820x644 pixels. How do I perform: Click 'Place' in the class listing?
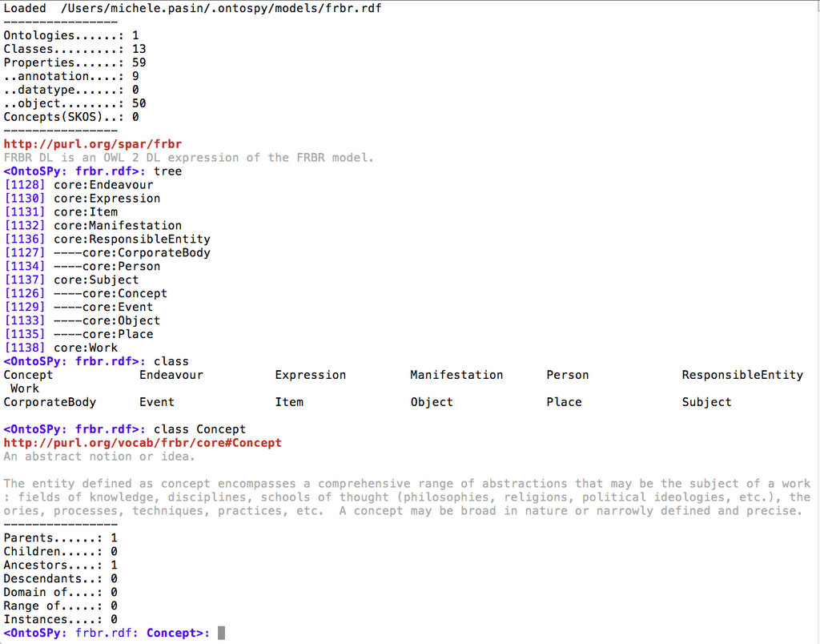pos(564,402)
